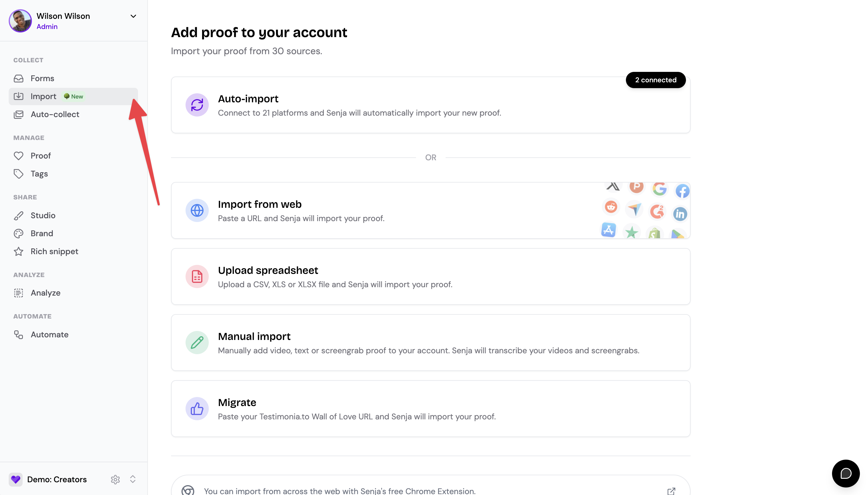Open the chat support bubble

(x=846, y=474)
